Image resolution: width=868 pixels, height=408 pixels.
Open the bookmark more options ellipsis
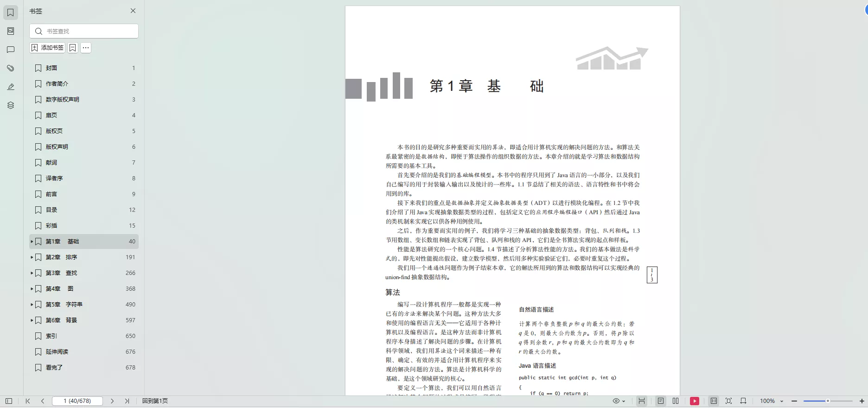pos(86,48)
